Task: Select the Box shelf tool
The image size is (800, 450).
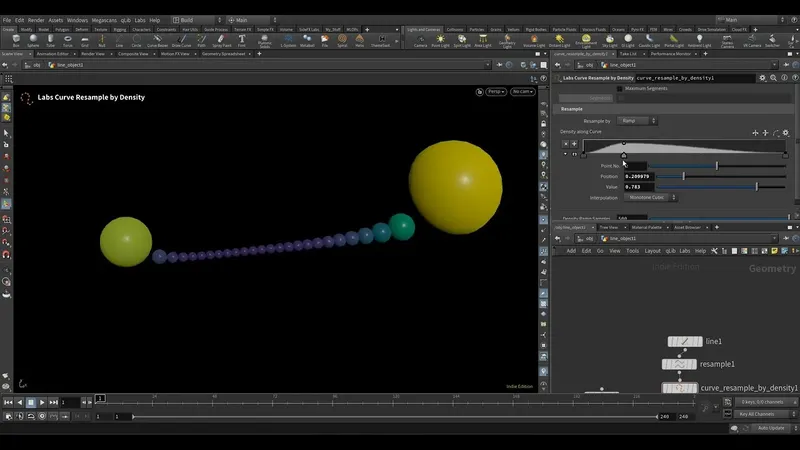Action: coord(16,40)
